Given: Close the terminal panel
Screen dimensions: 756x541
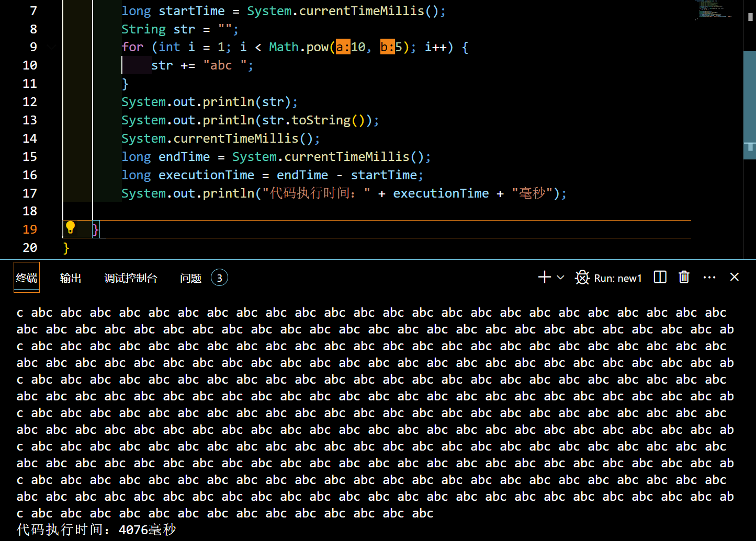Looking at the screenshot, I should click(x=735, y=277).
